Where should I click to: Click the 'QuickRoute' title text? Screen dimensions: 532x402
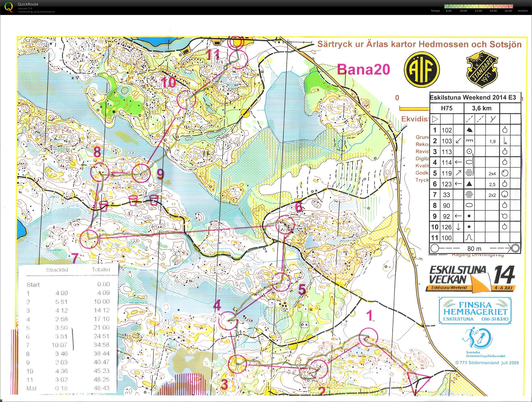pos(28,4)
